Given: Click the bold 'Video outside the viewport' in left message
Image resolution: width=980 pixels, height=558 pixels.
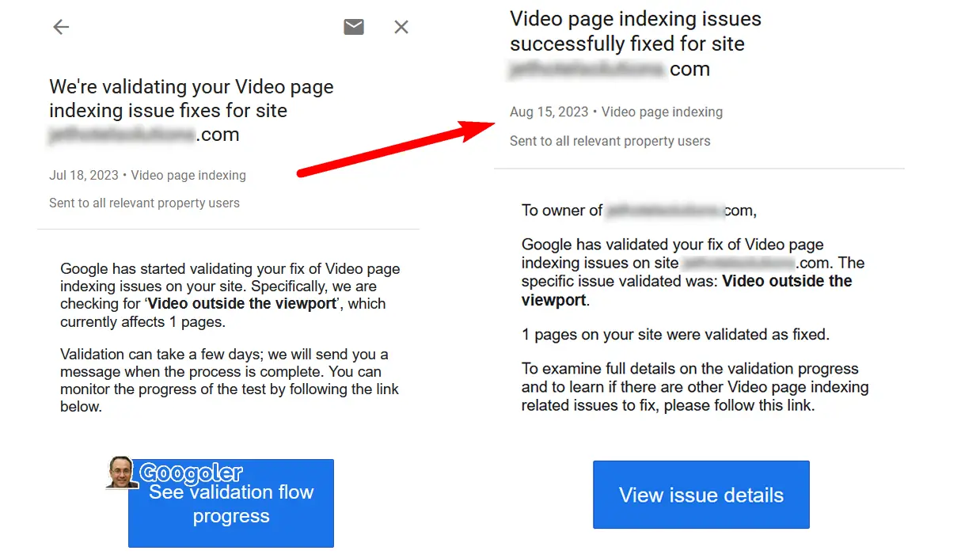Looking at the screenshot, I should coord(242,304).
